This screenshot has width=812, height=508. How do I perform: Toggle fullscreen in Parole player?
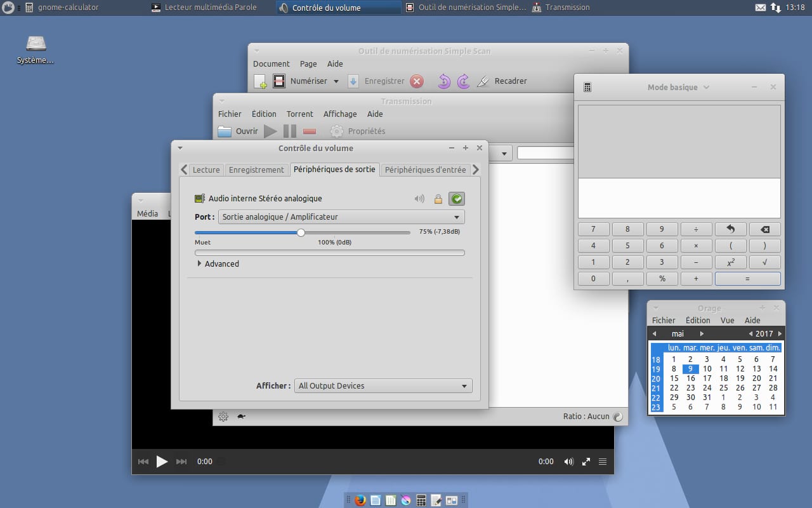pyautogui.click(x=586, y=462)
